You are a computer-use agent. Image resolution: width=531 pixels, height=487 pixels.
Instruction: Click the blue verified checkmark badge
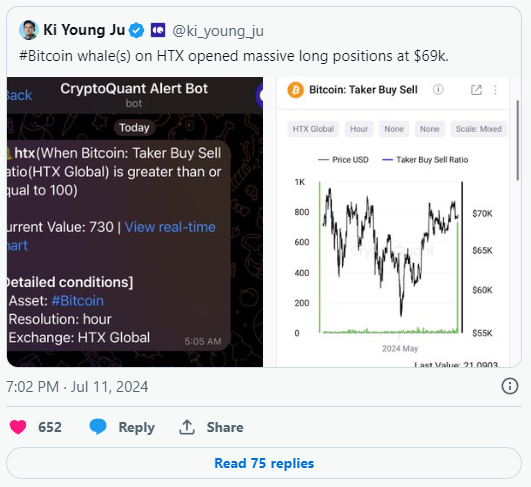(x=137, y=30)
